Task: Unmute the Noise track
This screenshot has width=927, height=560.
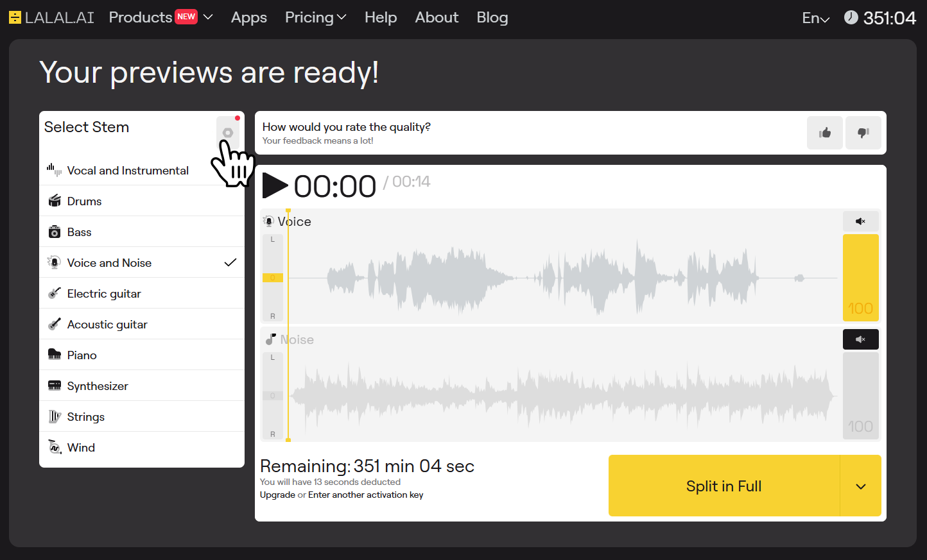Action: pos(860,339)
